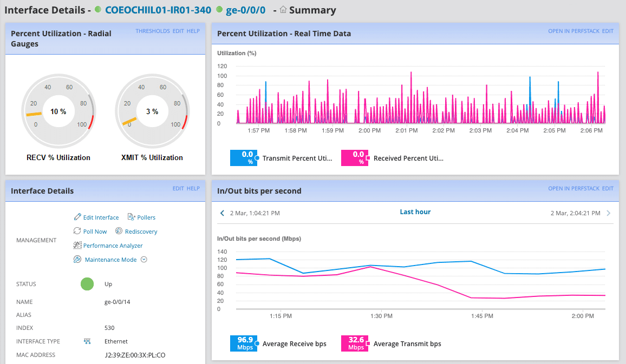Click the Transmit Percent Uti... legend label

click(297, 158)
